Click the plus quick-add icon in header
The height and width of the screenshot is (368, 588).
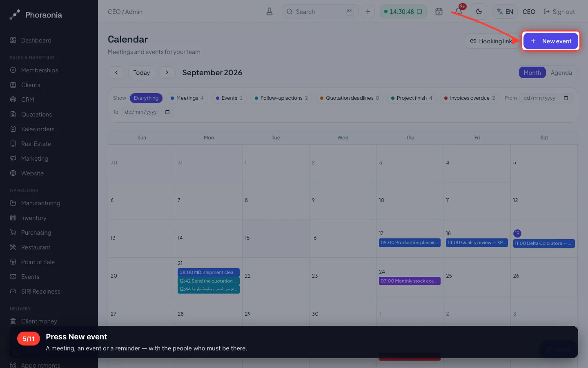click(x=368, y=11)
